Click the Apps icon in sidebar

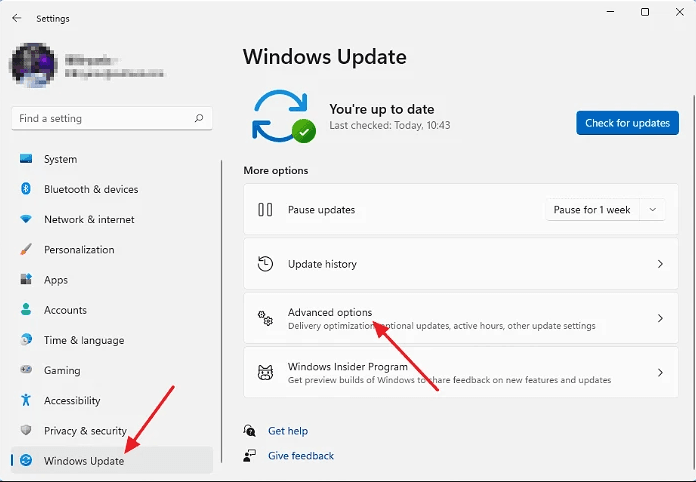click(26, 279)
